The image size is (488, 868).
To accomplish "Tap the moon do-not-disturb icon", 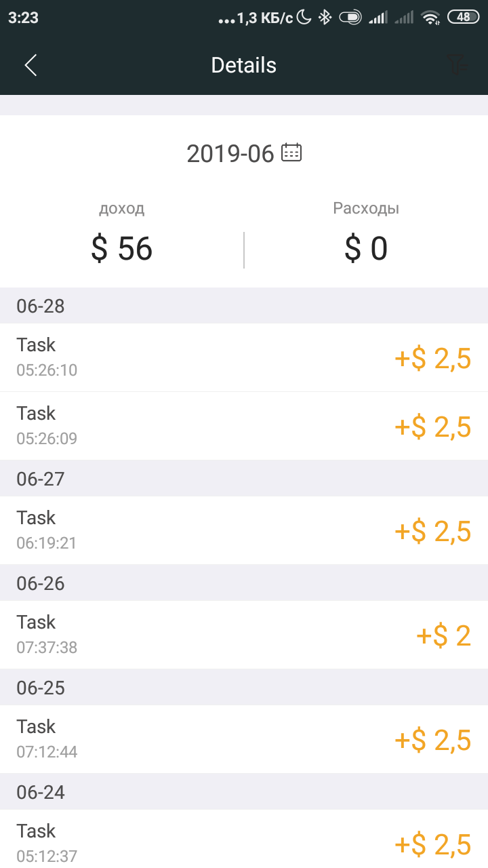I will pos(304,18).
